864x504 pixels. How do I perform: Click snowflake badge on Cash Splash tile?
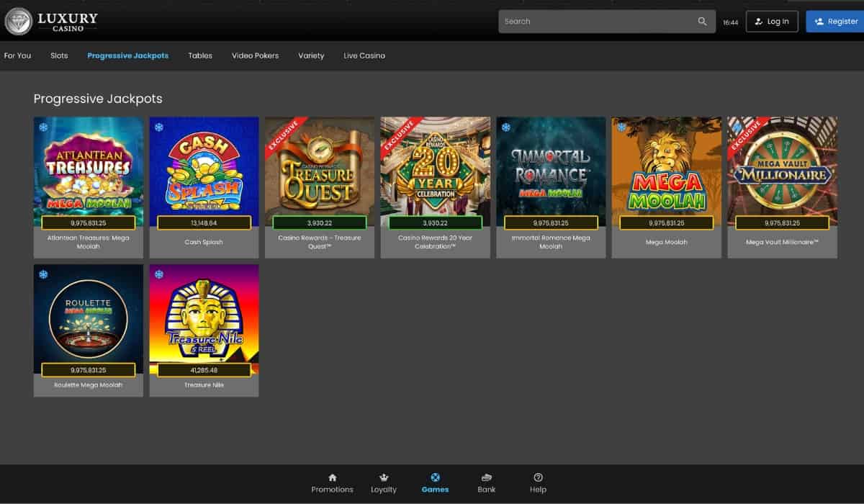pos(159,127)
